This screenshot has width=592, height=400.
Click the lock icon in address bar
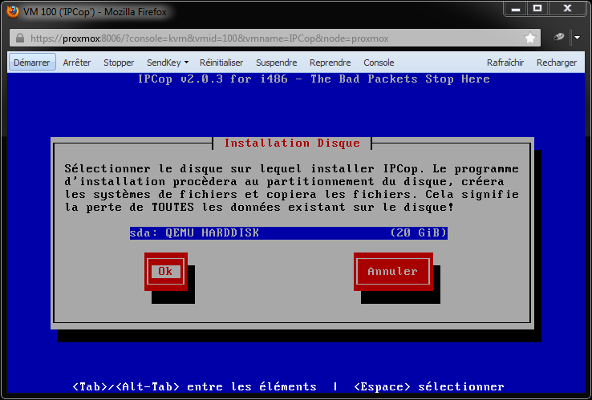pos(20,38)
